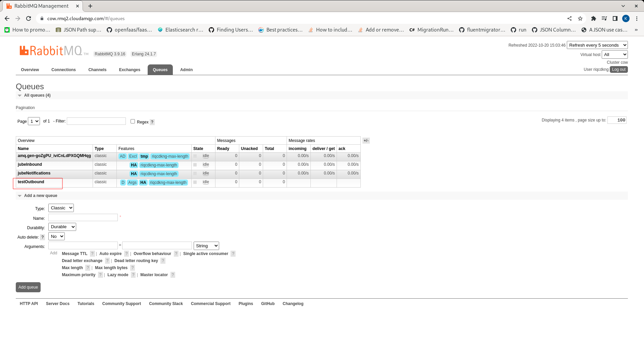Open the Chrome three-dot menu

click(x=637, y=18)
